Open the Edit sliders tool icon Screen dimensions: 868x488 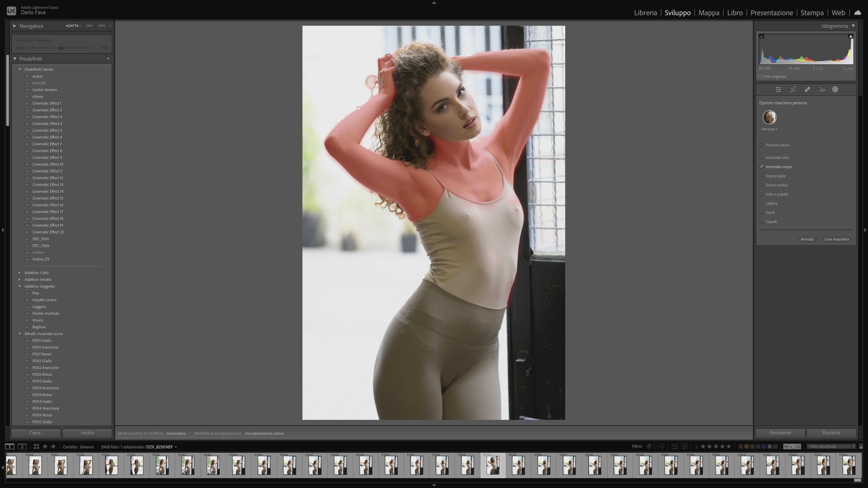coord(778,90)
